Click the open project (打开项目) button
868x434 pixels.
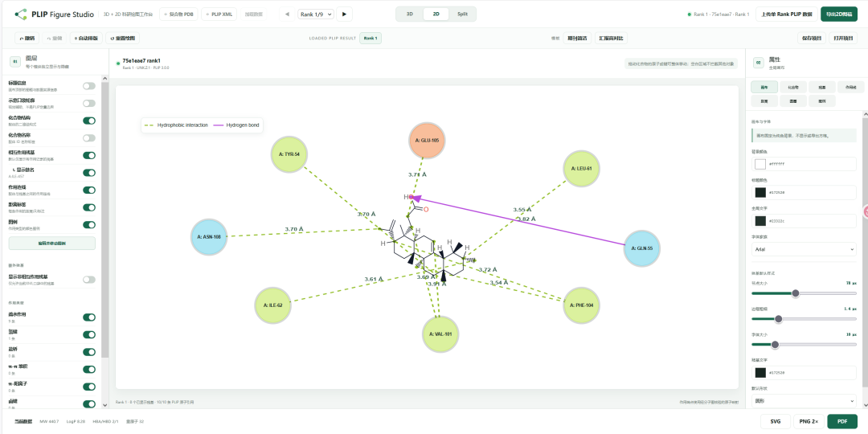pyautogui.click(x=843, y=39)
